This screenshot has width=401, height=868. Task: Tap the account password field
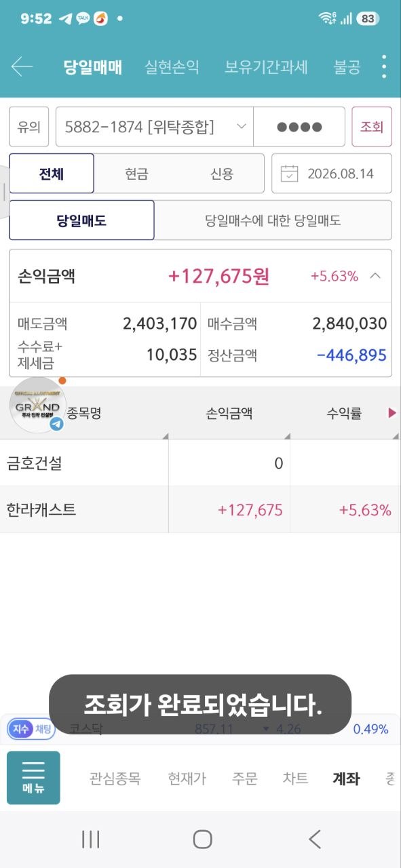coord(299,127)
